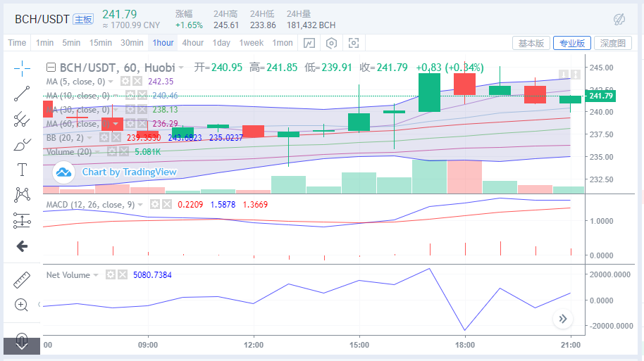Collapse the BCH/USDT legend box
Viewport: 644px width, 361px height.
point(51,68)
